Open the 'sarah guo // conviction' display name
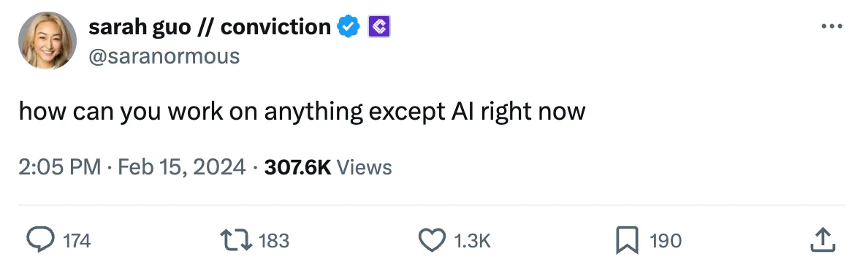This screenshot has width=868, height=273. pyautogui.click(x=210, y=26)
